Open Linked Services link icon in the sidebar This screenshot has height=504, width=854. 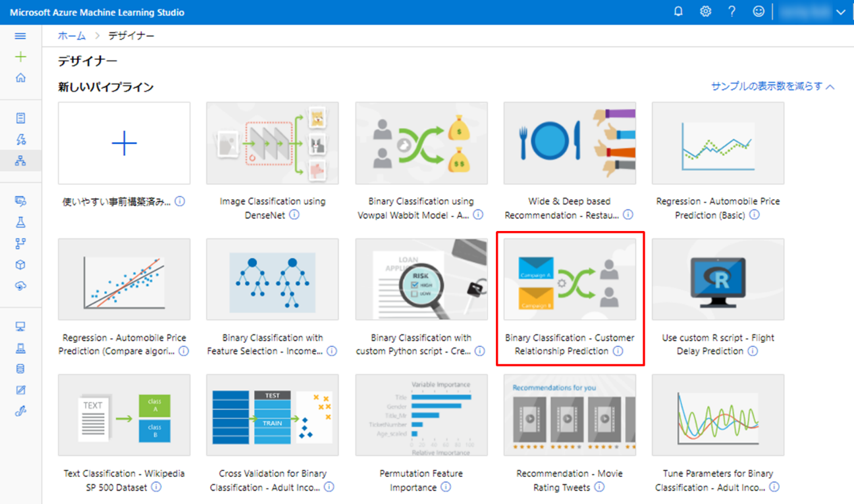20,411
